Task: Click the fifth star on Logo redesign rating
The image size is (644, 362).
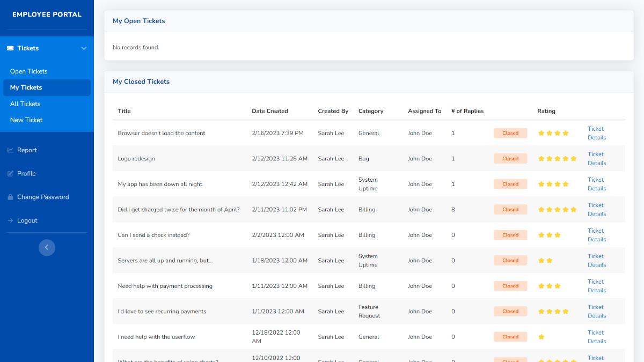Action: pos(574,158)
